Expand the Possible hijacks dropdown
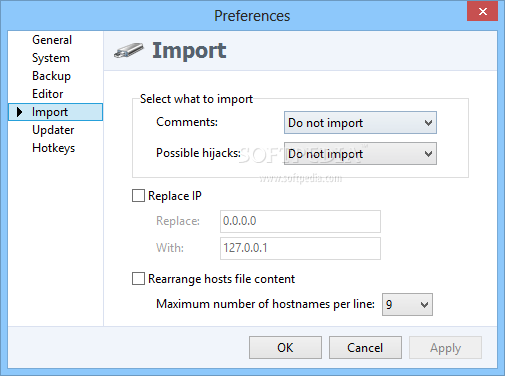 (x=360, y=154)
